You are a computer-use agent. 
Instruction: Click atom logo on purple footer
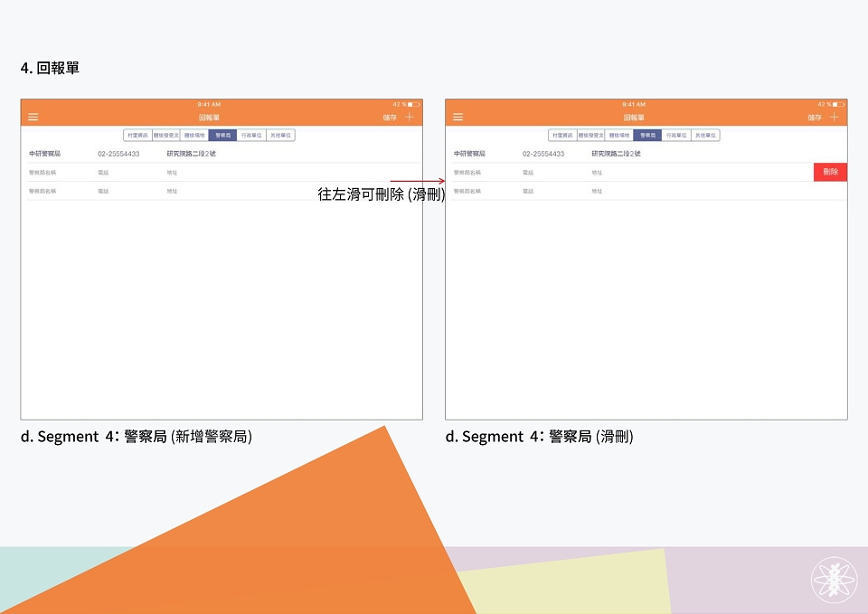834,580
